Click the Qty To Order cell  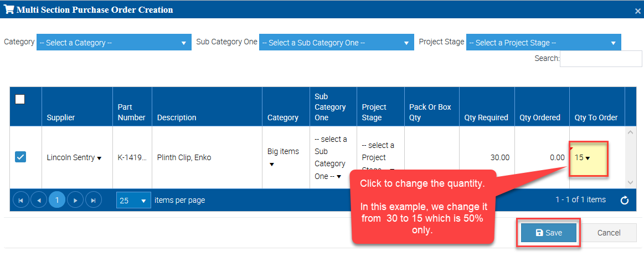click(589, 158)
